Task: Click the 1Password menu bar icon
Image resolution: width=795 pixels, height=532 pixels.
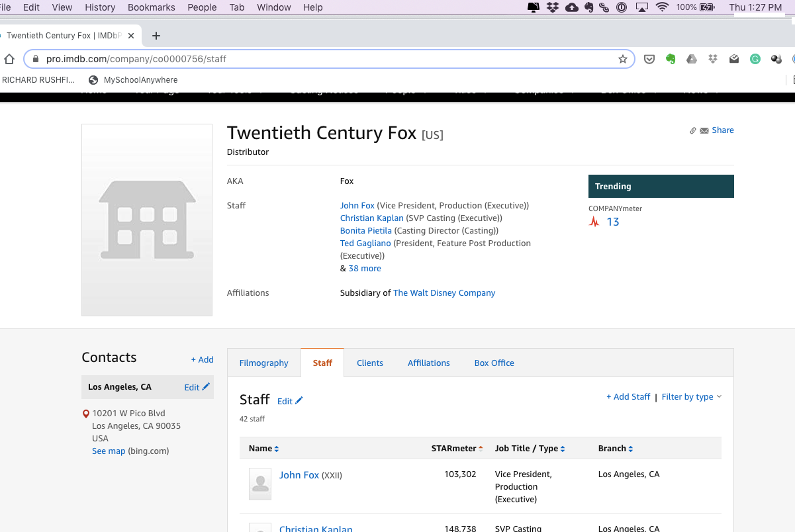Action: click(x=622, y=7)
